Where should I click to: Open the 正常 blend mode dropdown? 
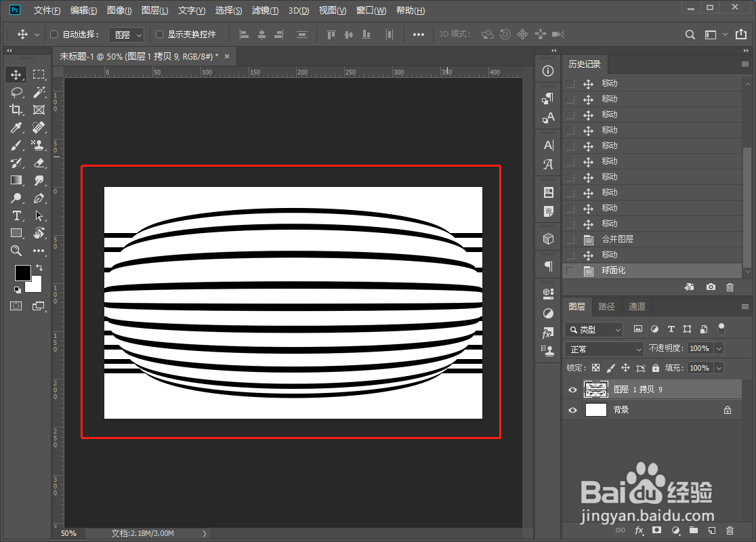click(x=604, y=349)
